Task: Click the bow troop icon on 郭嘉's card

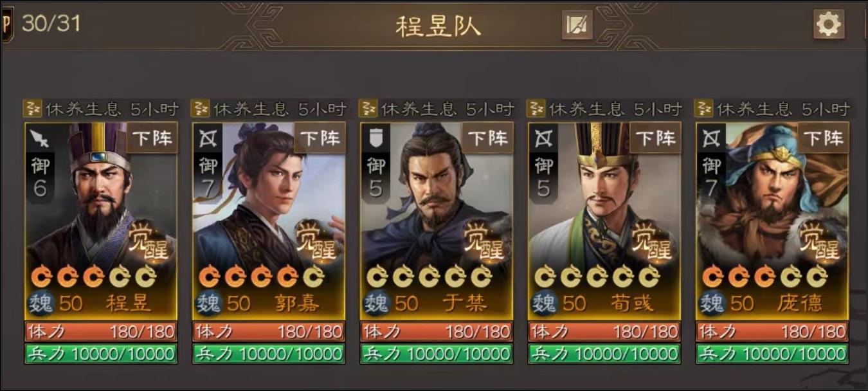Action: [x=208, y=138]
